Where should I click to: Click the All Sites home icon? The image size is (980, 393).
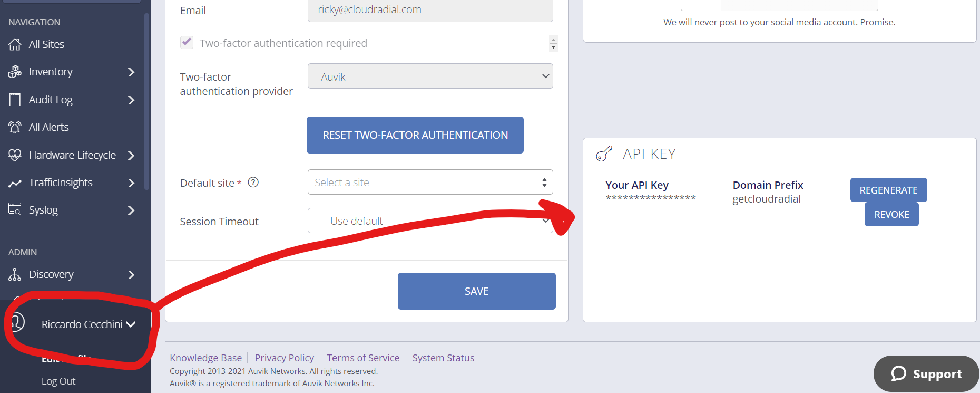[x=15, y=44]
